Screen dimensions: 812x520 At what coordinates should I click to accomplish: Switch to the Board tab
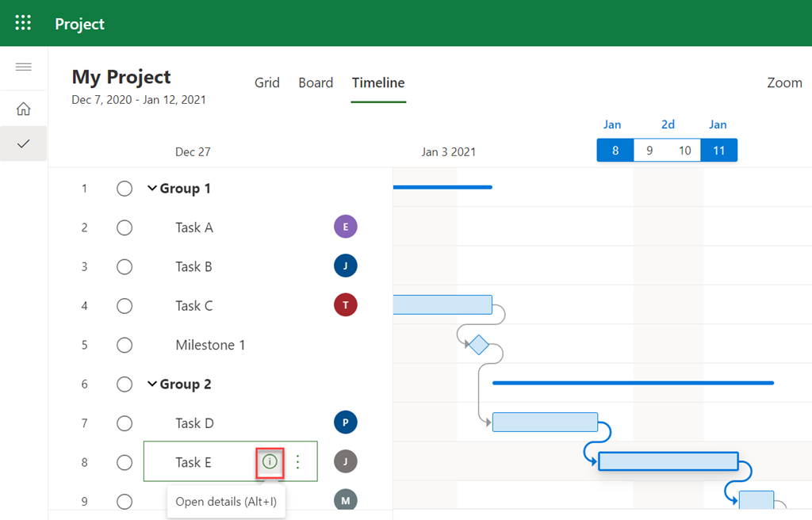coord(316,82)
